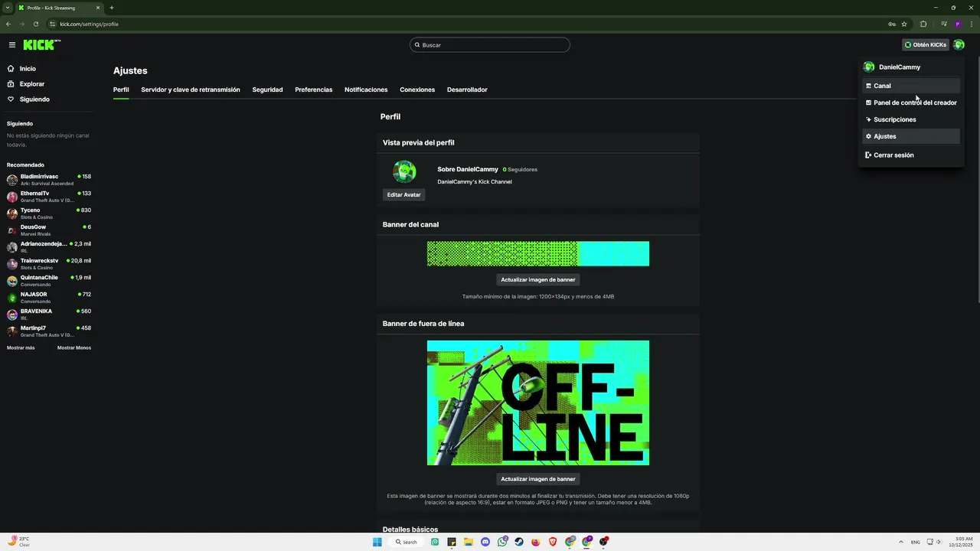Open DeusGow recommended channel

[x=49, y=230]
